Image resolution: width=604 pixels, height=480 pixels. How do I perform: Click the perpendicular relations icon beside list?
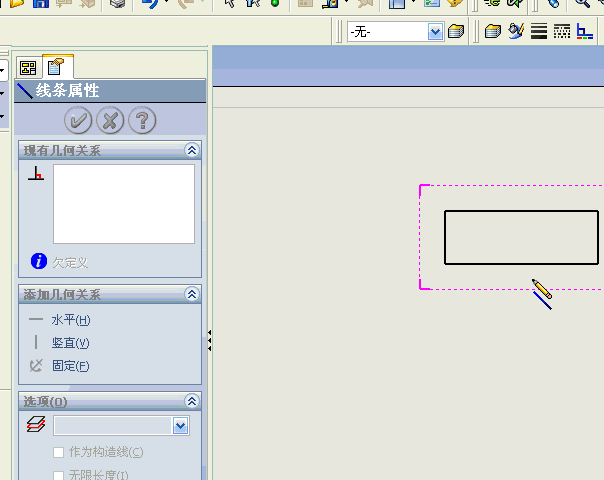tap(36, 173)
